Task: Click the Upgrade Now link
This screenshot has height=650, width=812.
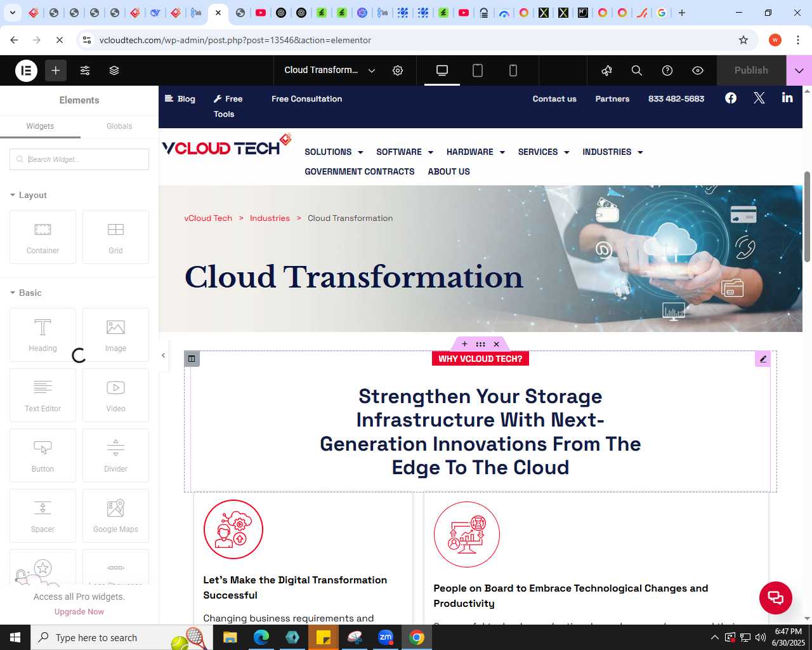Action: pos(79,612)
